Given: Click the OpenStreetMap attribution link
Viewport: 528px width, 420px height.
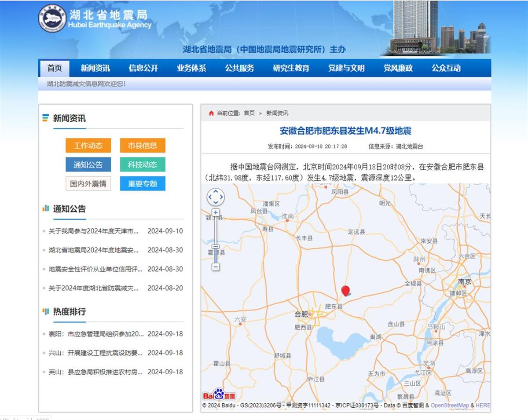Looking at the screenshot, I should tap(449, 405).
